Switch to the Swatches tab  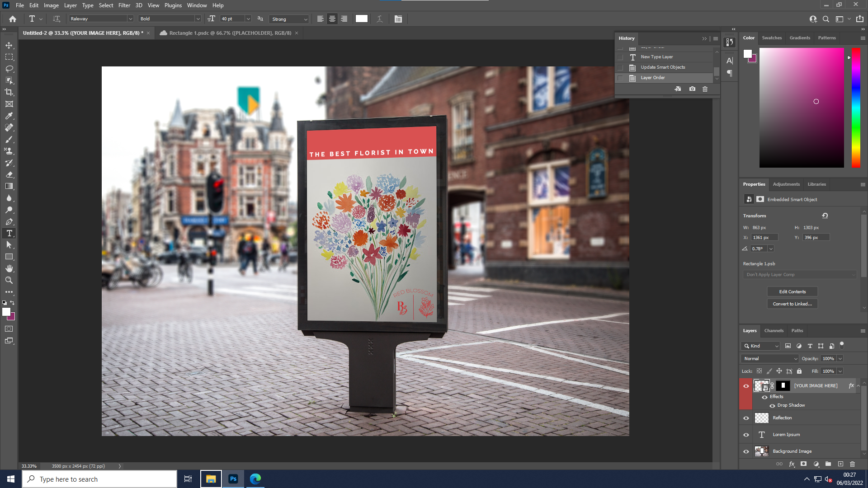click(x=772, y=38)
